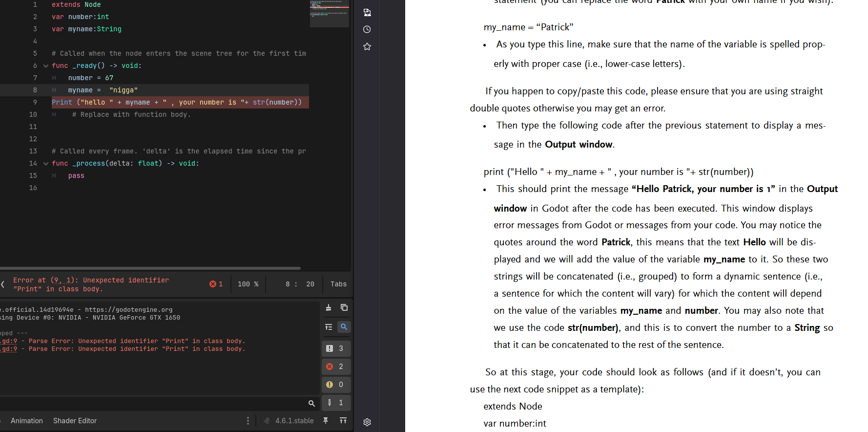The image size is (868, 432).
Task: Expand the bottom panel to full height
Action: pos(343,421)
